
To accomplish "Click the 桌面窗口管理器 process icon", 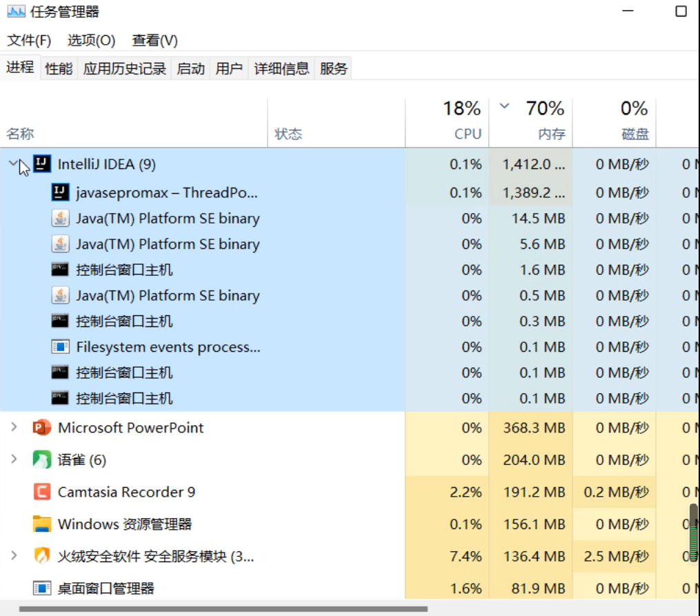I will (42, 588).
